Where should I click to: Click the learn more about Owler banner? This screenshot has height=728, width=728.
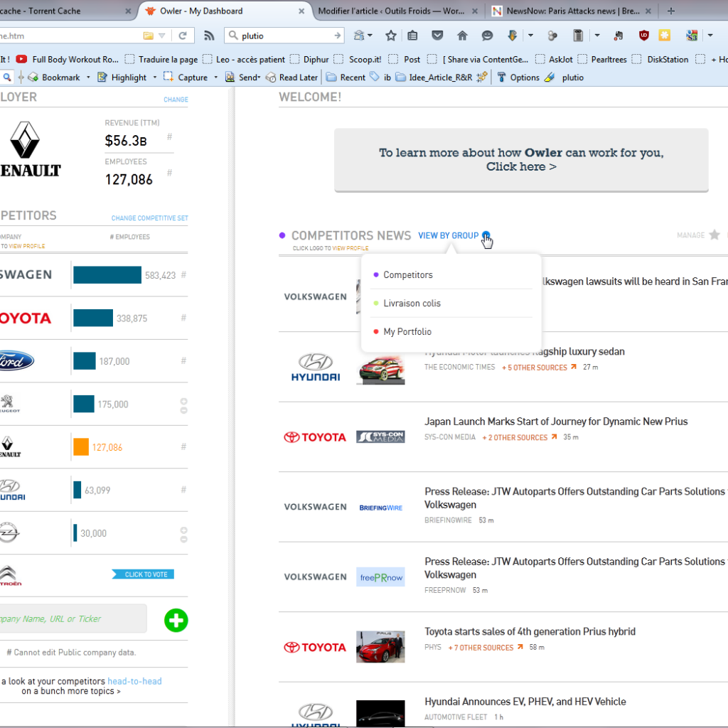click(x=521, y=159)
